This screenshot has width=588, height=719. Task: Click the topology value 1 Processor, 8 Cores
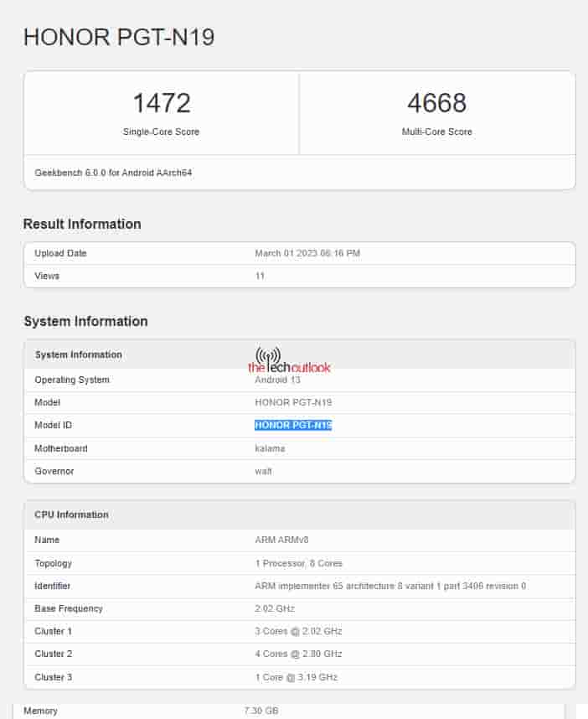tap(298, 563)
